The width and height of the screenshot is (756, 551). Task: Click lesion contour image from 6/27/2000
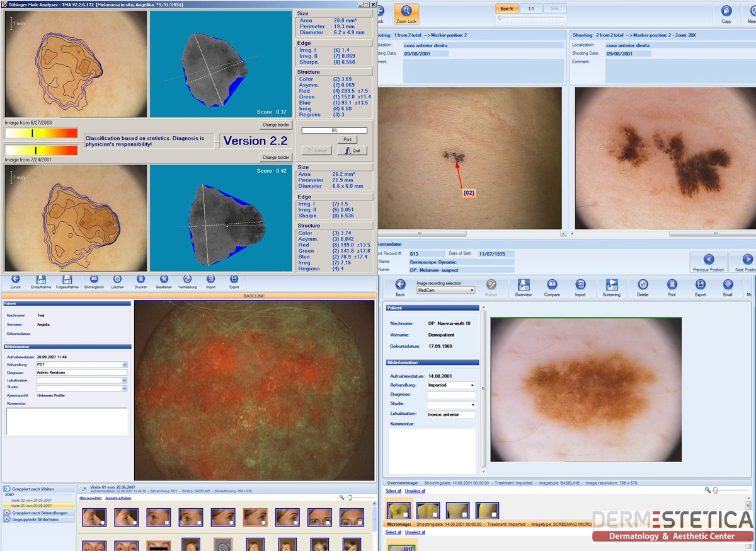pos(75,64)
